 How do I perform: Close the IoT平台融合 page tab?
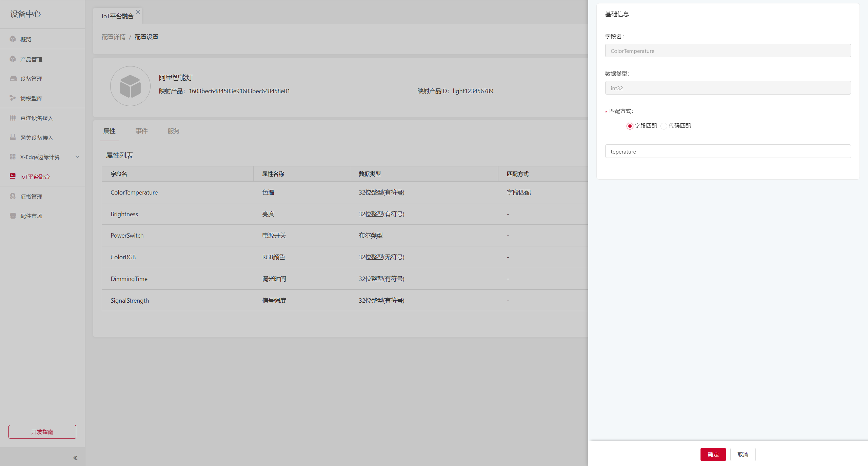138,12
